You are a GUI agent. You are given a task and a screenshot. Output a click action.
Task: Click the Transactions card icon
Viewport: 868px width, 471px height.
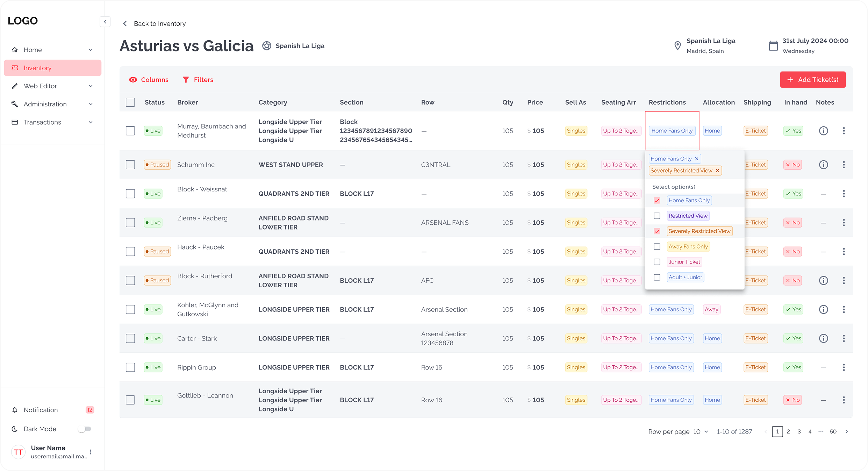15,122
